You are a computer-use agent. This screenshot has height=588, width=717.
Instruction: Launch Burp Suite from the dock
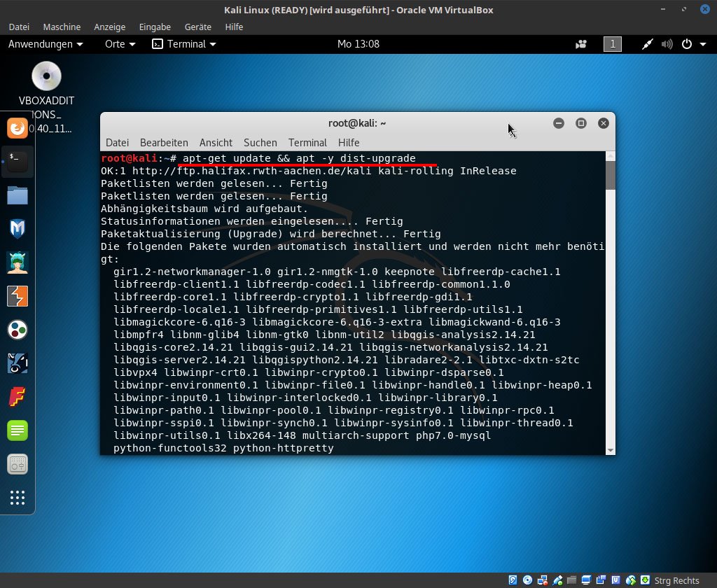tap(18, 296)
